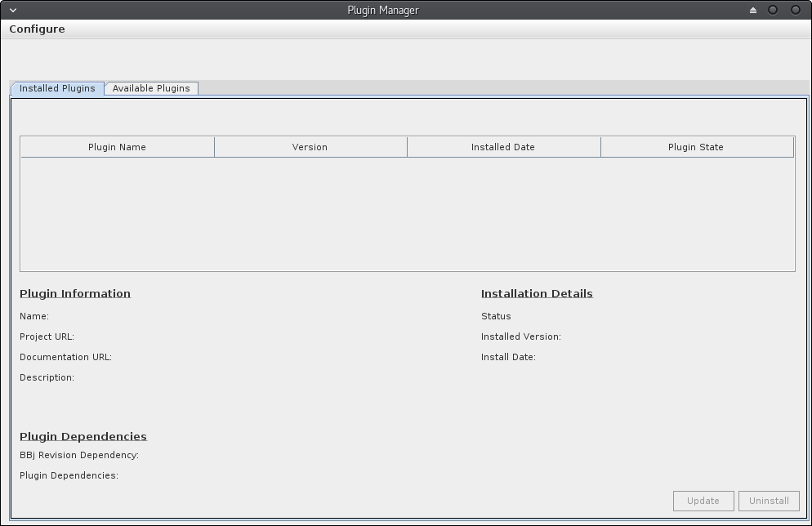Click the Installation Details heading
Screen dimensions: 812x526
click(537, 293)
